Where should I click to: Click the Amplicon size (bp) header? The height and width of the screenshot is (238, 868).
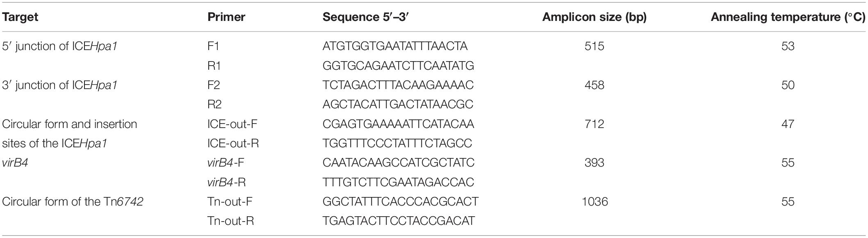[594, 17]
